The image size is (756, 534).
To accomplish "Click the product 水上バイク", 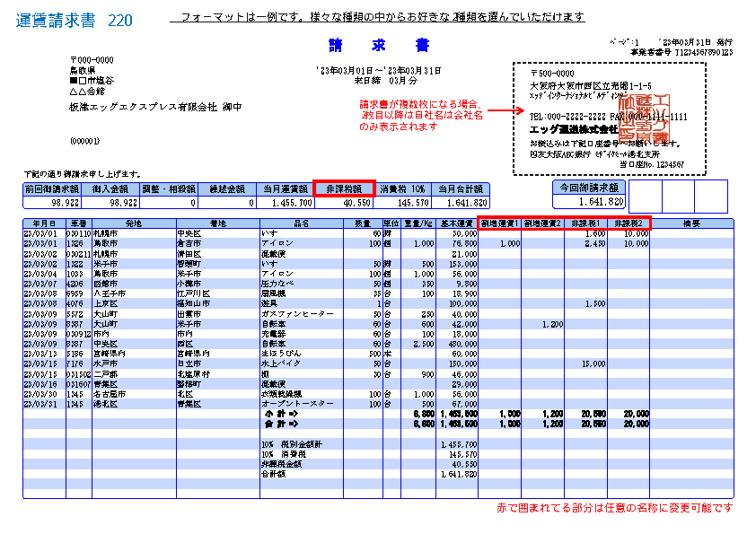I will 281,363.
